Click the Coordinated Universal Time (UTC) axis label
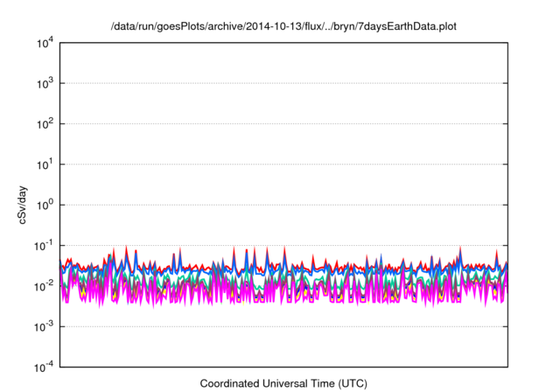This screenshot has width=560, height=392. pyautogui.click(x=283, y=383)
